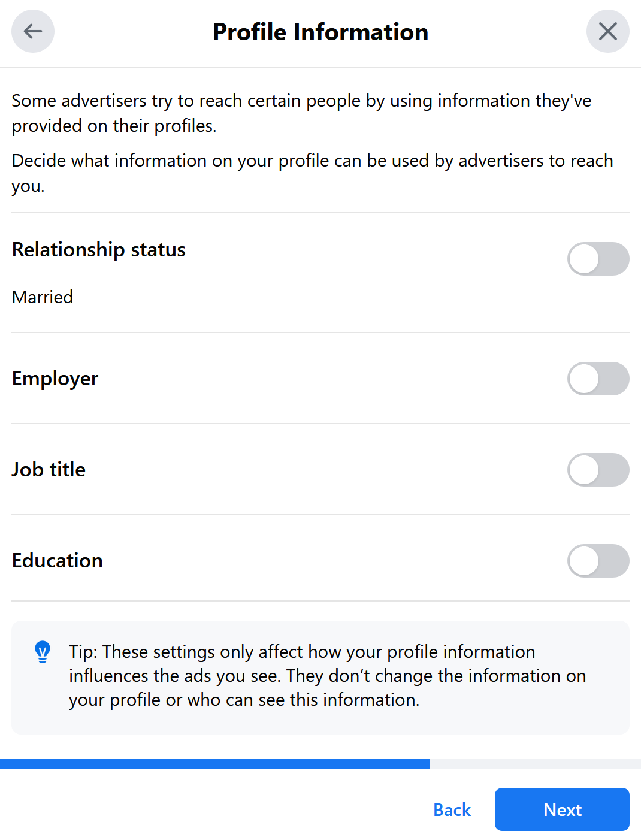
Task: Select the Relationship status label
Action: (x=99, y=249)
